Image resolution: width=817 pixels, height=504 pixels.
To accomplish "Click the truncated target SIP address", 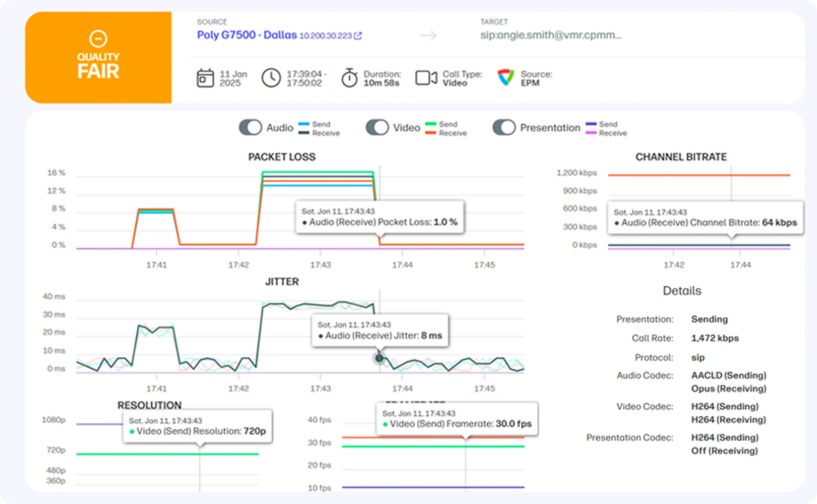I will [x=551, y=35].
